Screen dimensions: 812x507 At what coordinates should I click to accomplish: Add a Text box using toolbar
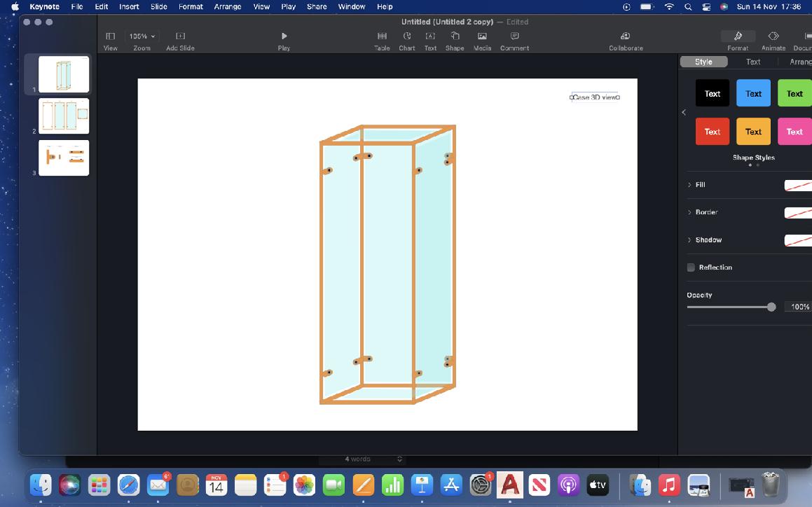(430, 36)
